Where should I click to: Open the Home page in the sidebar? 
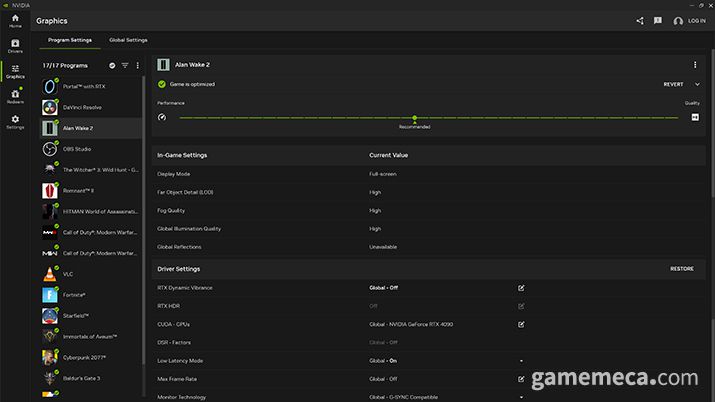point(15,20)
